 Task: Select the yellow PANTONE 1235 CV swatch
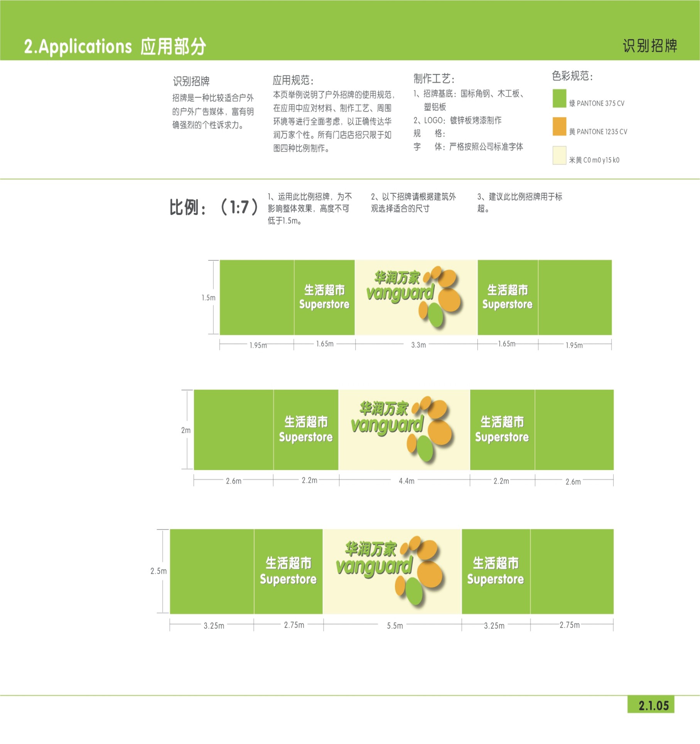pos(559,127)
